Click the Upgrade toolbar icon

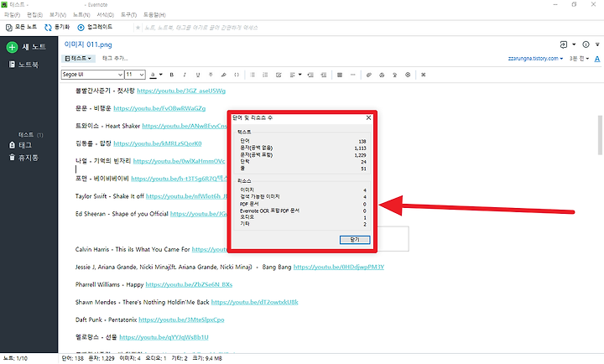click(81, 28)
